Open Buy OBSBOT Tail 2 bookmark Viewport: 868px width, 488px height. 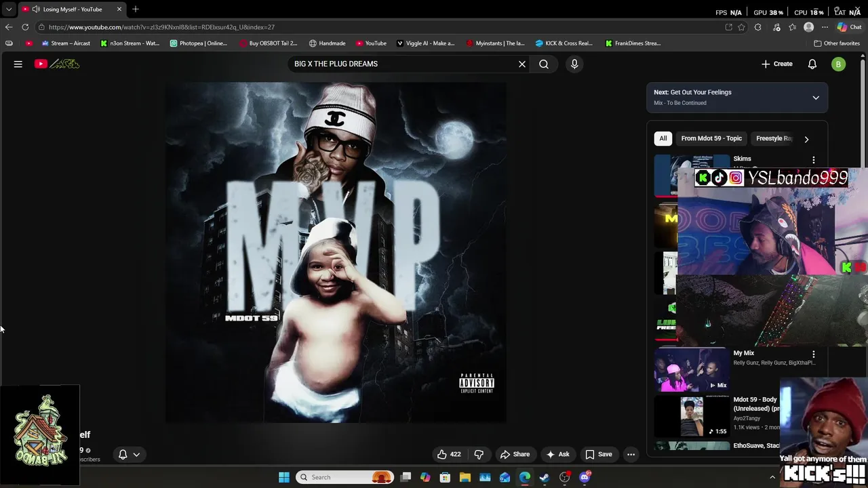[269, 43]
